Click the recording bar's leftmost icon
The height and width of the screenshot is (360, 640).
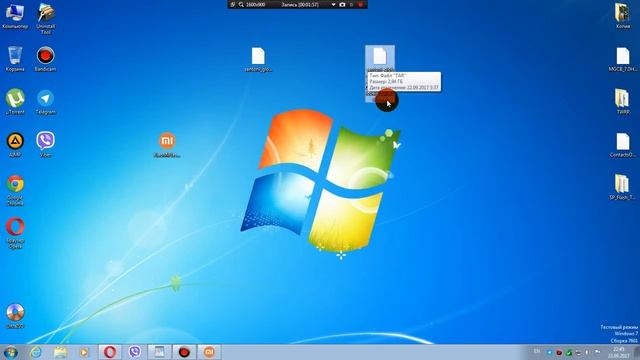(x=232, y=4)
